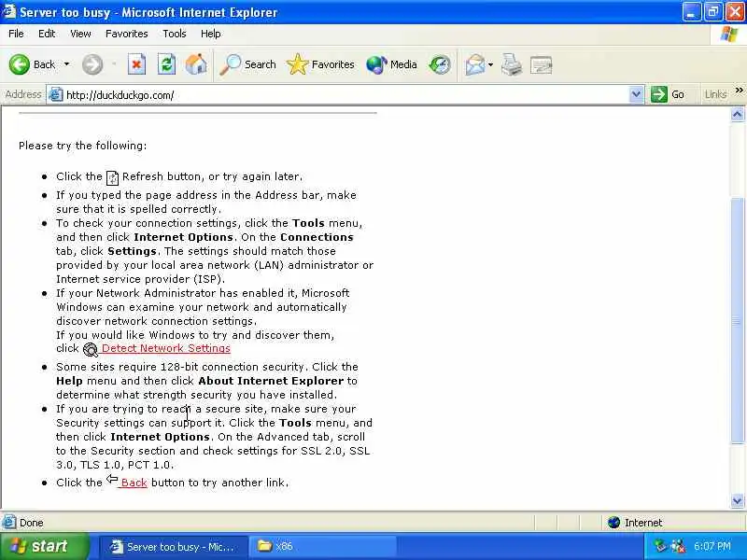Viewport: 747px width, 560px height.
Task: Click the Detect Network Settings magnifier icon
Action: point(90,350)
